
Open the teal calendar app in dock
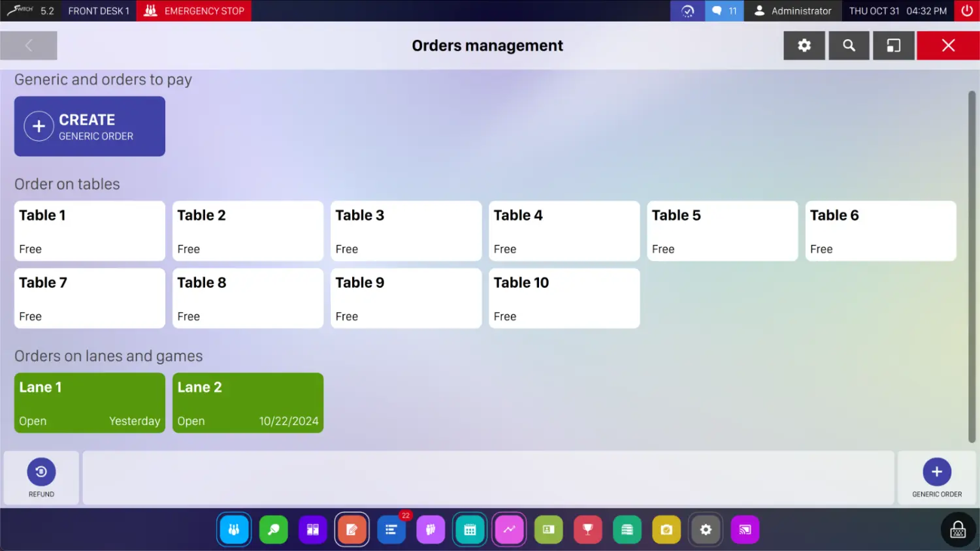(470, 529)
